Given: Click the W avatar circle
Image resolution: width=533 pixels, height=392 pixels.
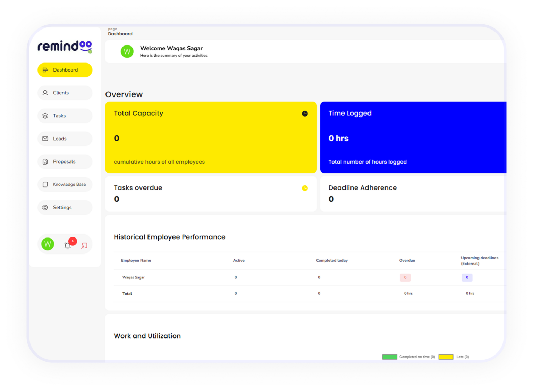Looking at the screenshot, I should 48,244.
